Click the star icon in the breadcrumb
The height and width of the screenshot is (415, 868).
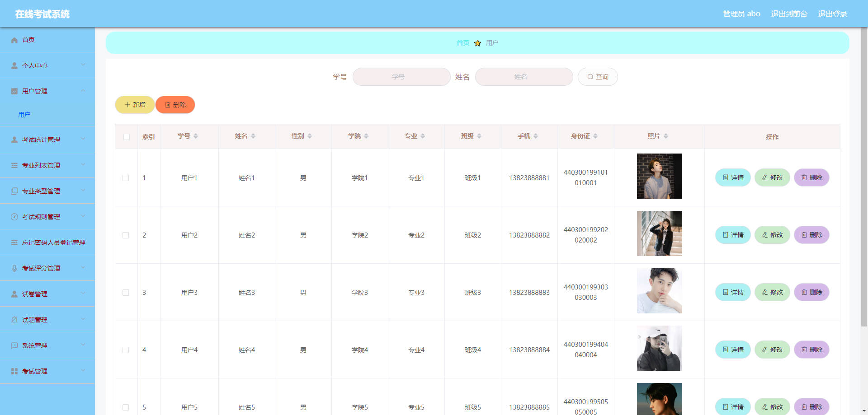click(477, 43)
